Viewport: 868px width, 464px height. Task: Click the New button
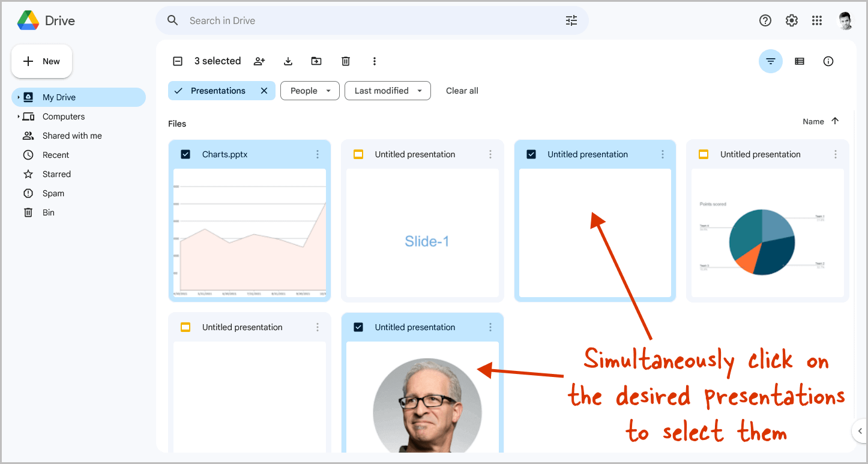pos(41,61)
